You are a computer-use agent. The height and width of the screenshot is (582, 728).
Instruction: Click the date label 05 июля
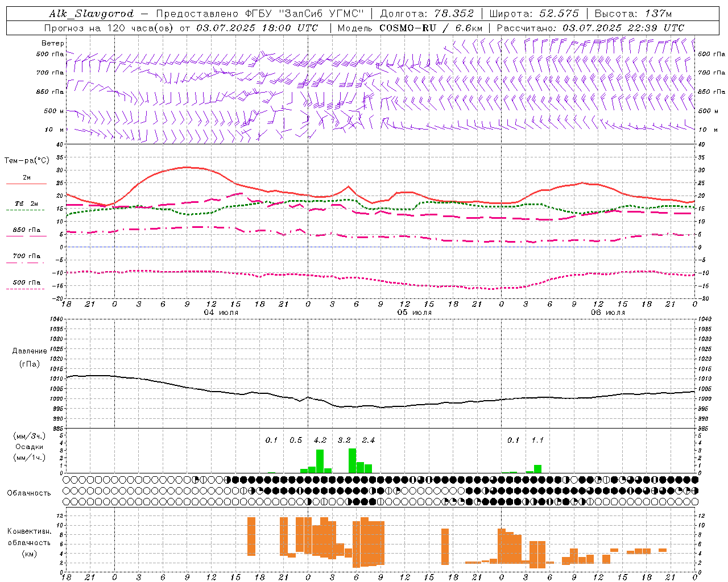(414, 313)
